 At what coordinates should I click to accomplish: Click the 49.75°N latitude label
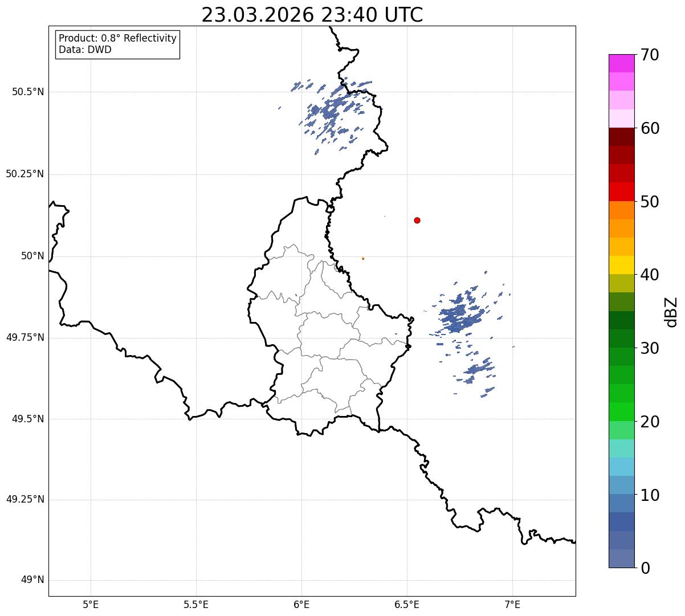point(25,337)
